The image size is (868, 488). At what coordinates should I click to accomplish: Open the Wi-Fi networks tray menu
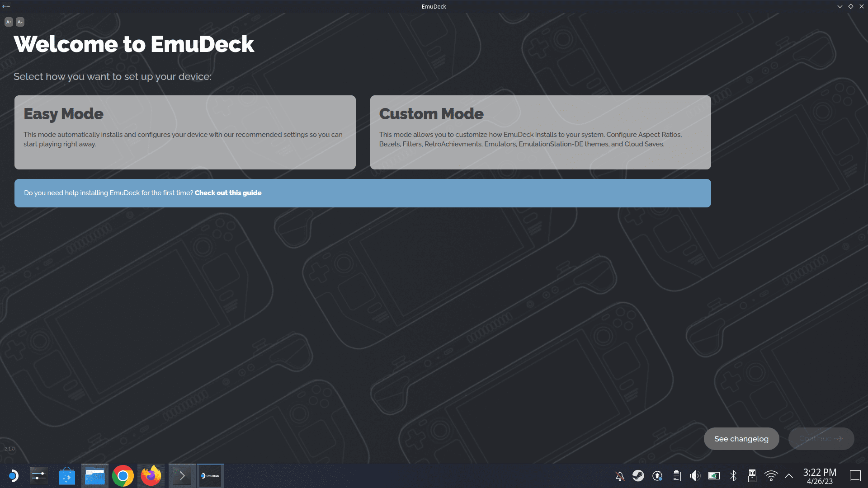pyautogui.click(x=771, y=476)
